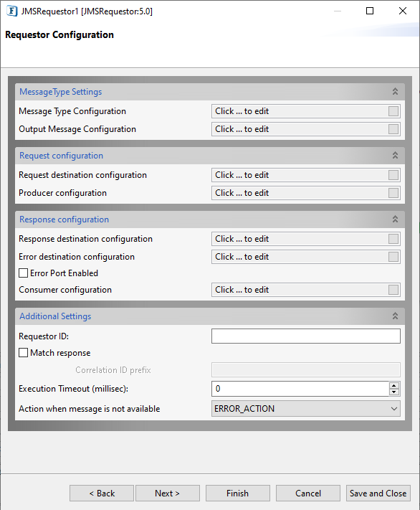Open Response destination configuration edit button

(393, 239)
